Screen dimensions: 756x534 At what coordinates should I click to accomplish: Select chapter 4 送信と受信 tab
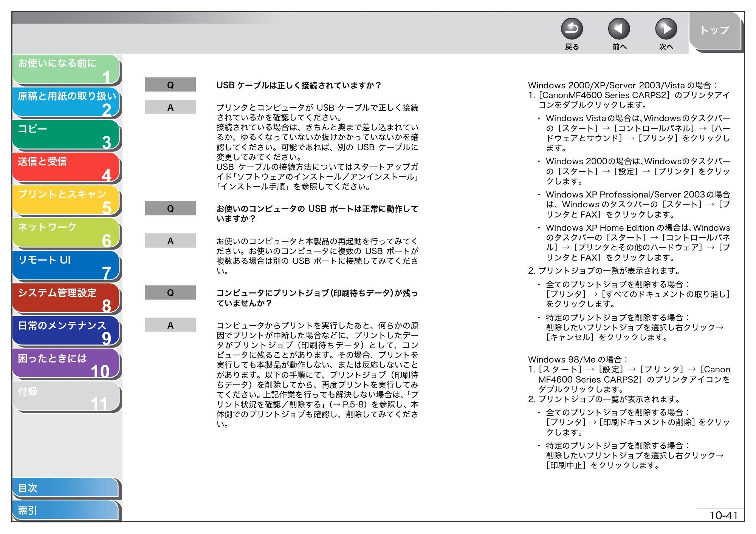coord(67,168)
